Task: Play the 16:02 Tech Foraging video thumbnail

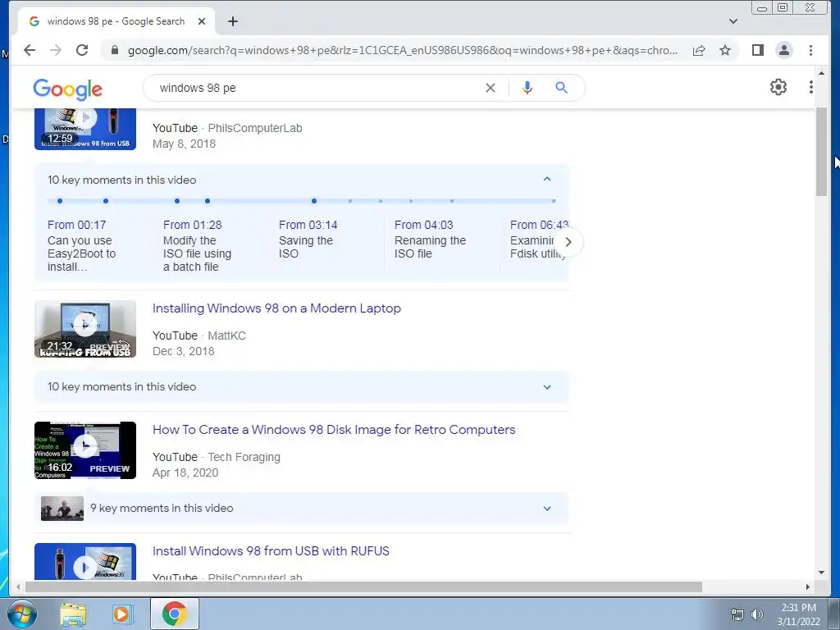Action: click(85, 450)
